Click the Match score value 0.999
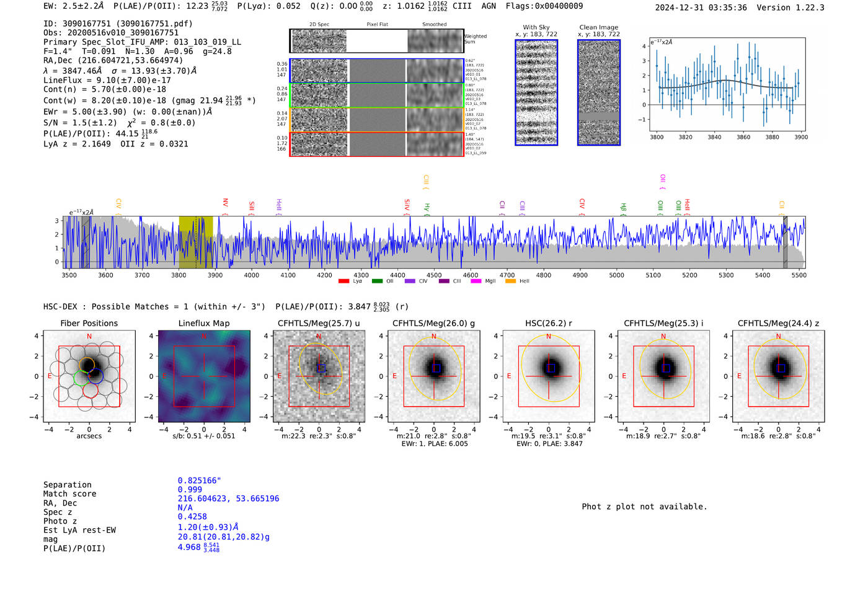This screenshot has width=868, height=591. (190, 489)
